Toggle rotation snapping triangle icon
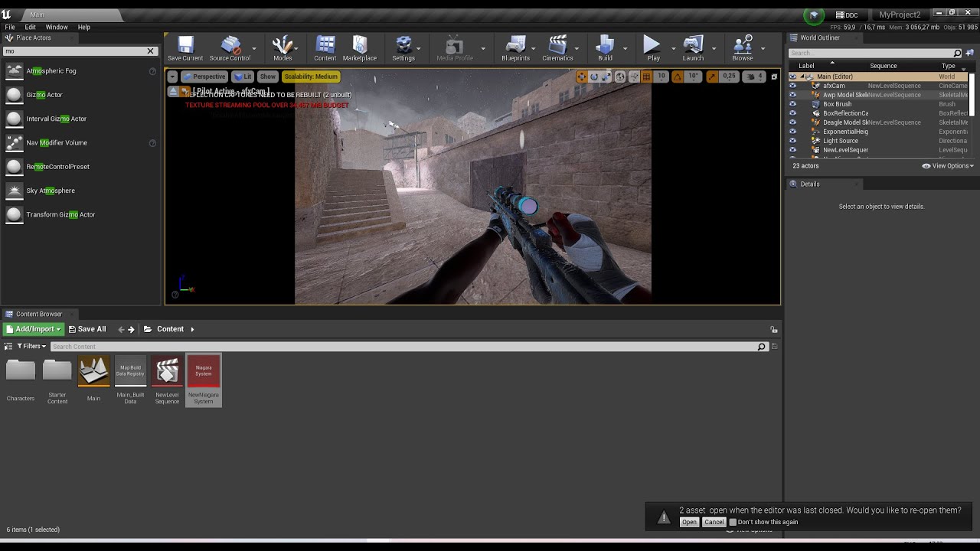Image resolution: width=980 pixels, height=551 pixels. click(678, 77)
